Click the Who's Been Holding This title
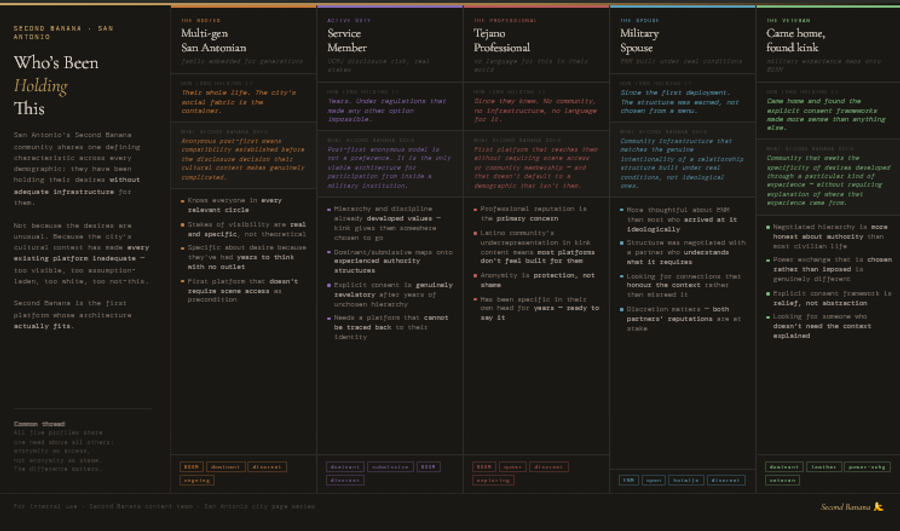 (56, 85)
